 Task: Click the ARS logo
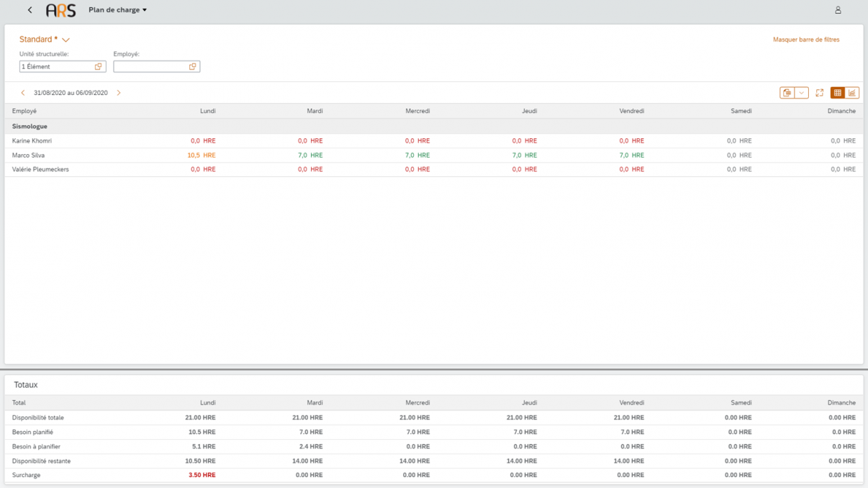click(60, 10)
